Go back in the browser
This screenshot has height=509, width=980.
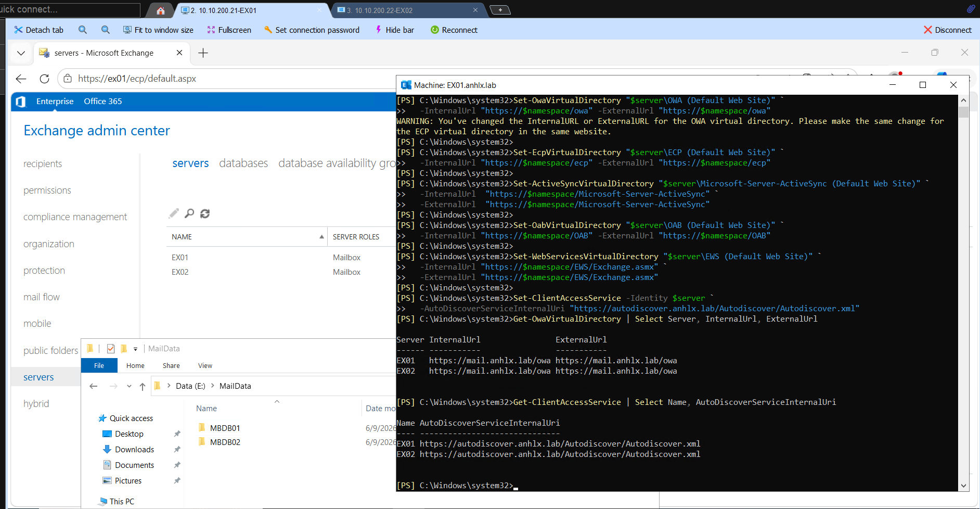pyautogui.click(x=21, y=79)
